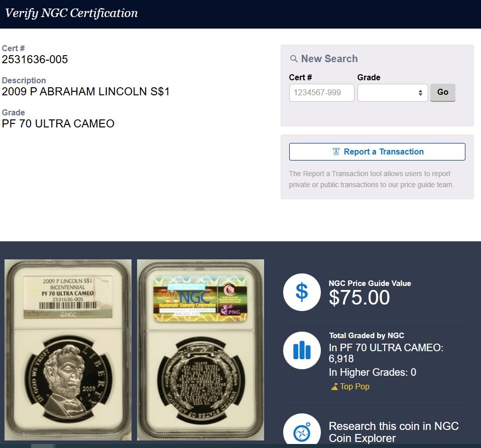Click the $75.00 price guide value
The image size is (481, 448).
click(359, 297)
